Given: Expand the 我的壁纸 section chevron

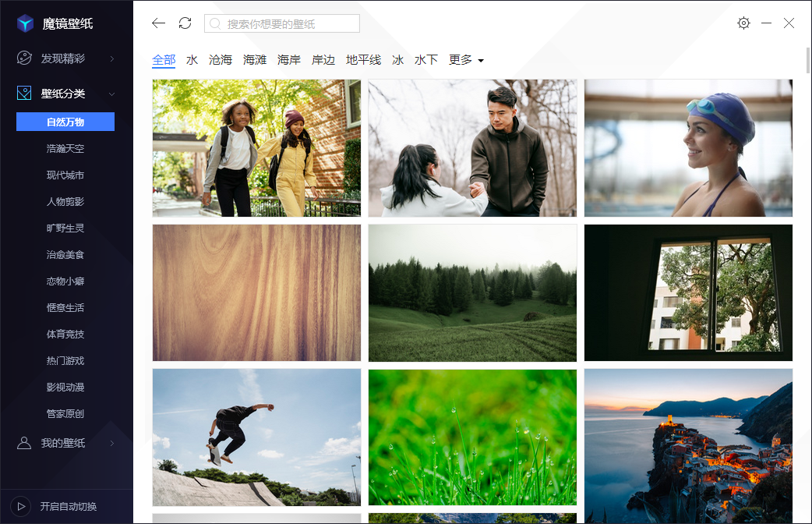Looking at the screenshot, I should tap(112, 443).
